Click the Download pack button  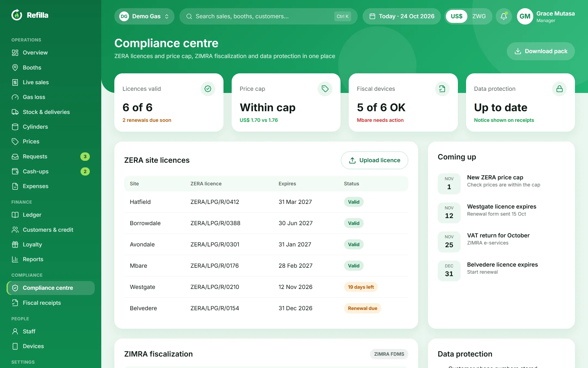541,51
